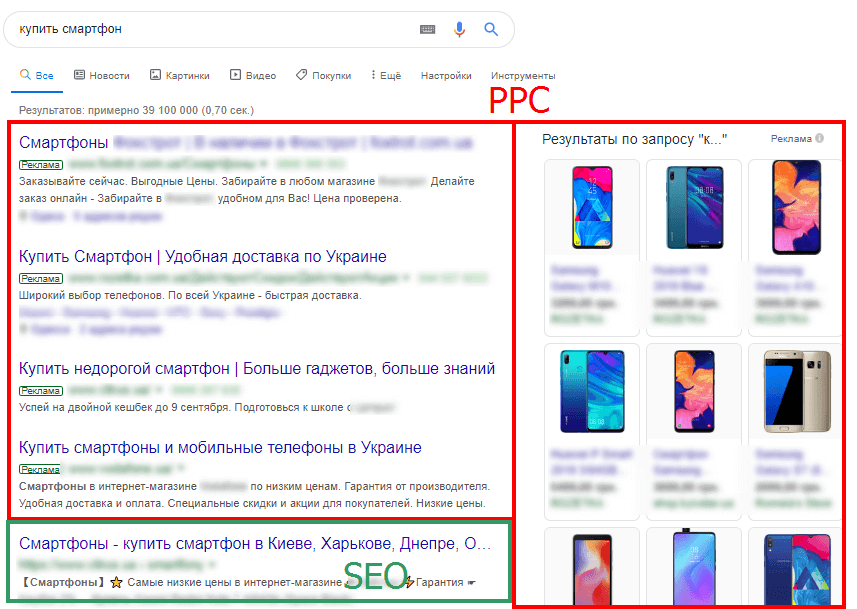Select the gold Samsung Galaxy S7 thumbnail

click(x=797, y=391)
